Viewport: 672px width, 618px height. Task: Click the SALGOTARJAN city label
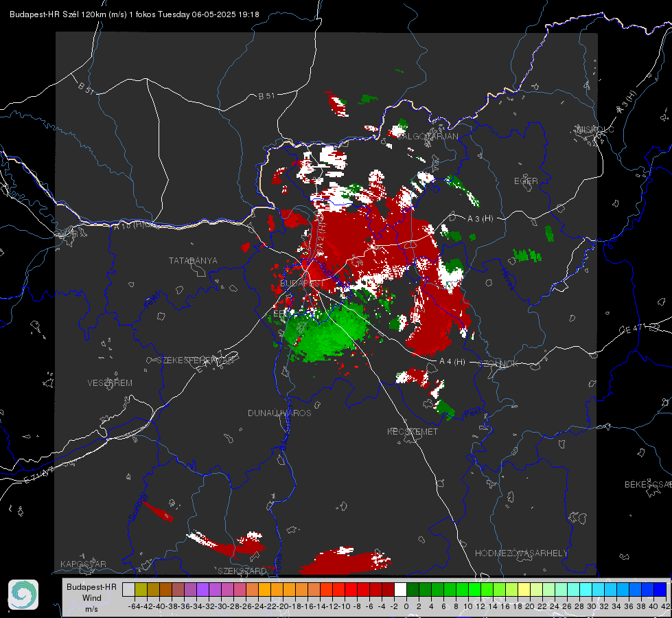(427, 137)
